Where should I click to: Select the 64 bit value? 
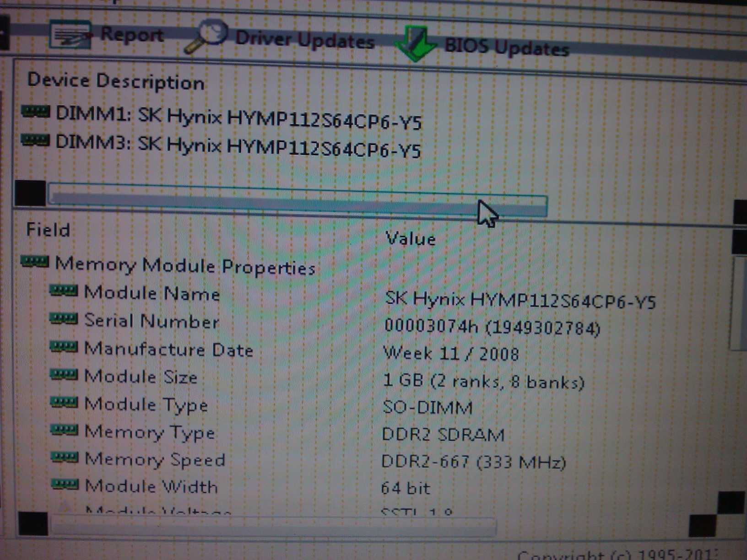[406, 488]
